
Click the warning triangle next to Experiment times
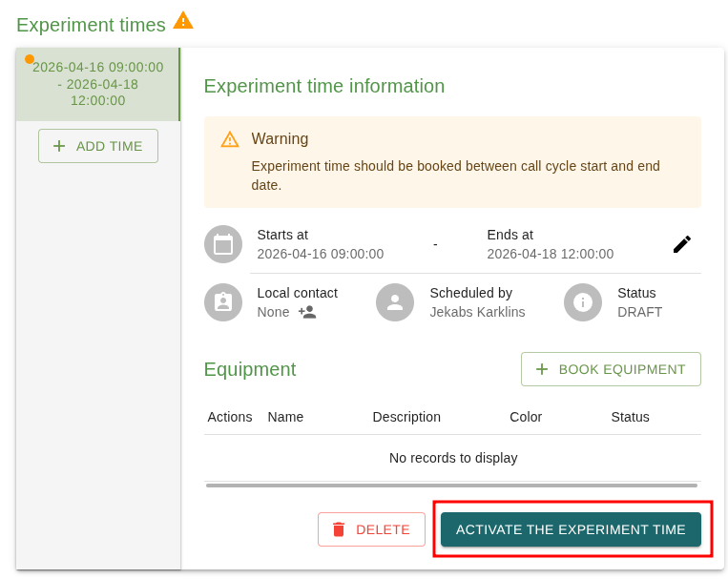[x=183, y=21]
